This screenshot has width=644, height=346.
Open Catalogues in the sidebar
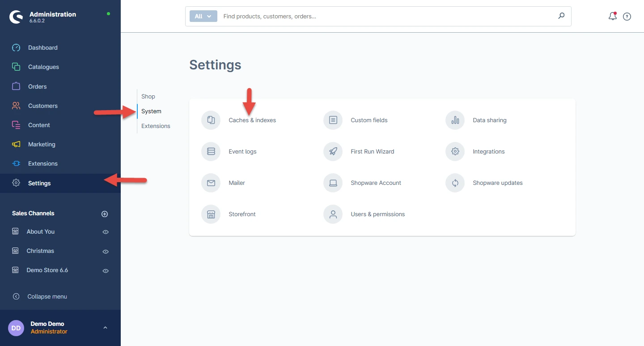43,67
